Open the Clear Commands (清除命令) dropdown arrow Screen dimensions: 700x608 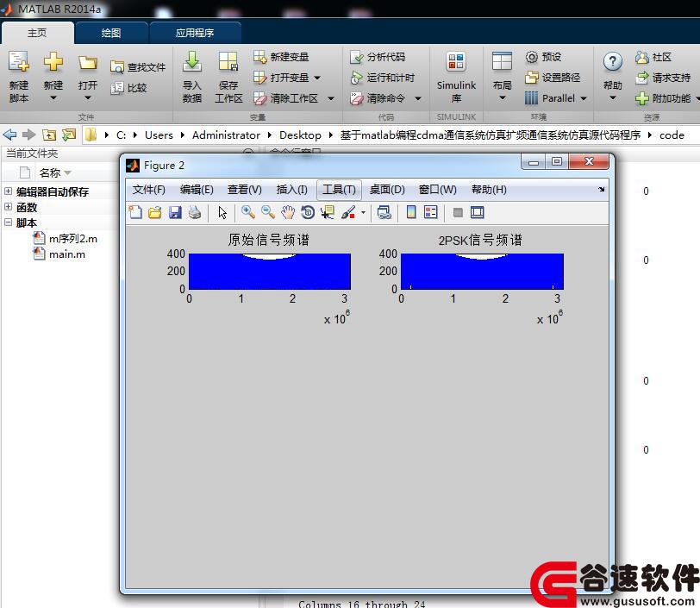418,98
